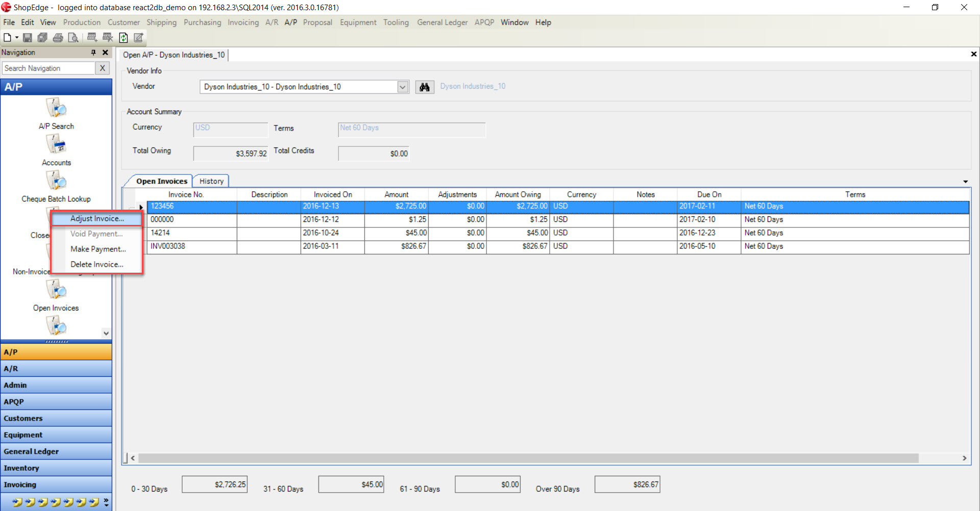Select the Customers navigation section

click(56, 418)
